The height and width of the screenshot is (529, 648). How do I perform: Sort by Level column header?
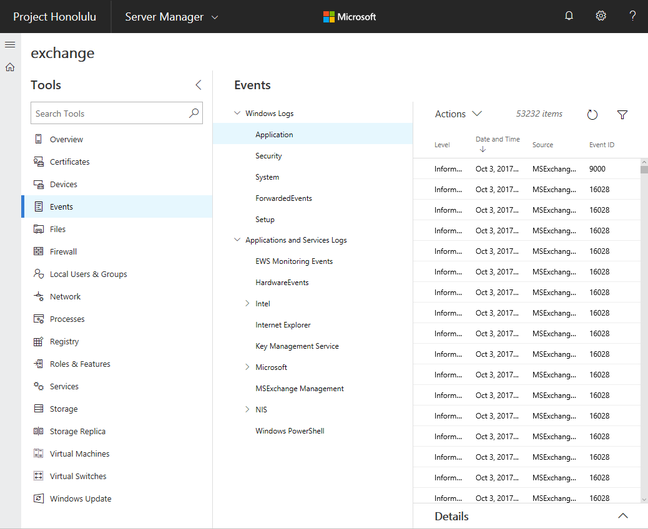(x=442, y=145)
